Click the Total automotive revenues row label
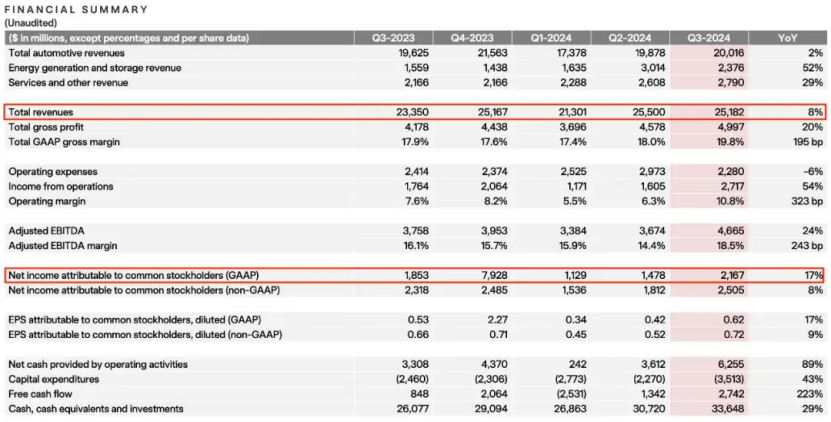The height and width of the screenshot is (422, 831). [66, 52]
